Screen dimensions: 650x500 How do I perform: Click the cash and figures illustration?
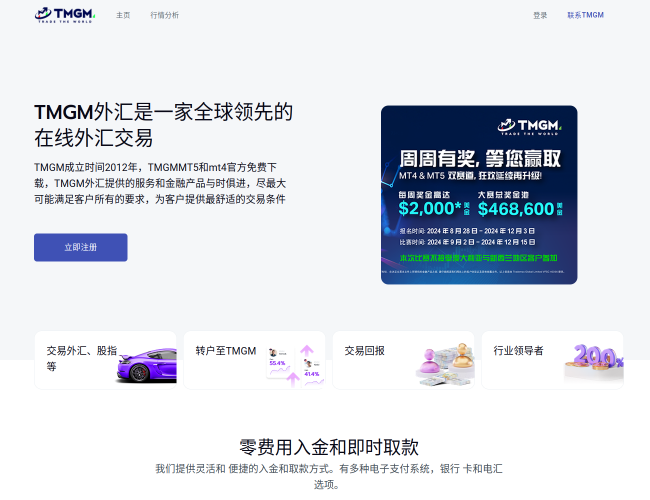[445, 365]
